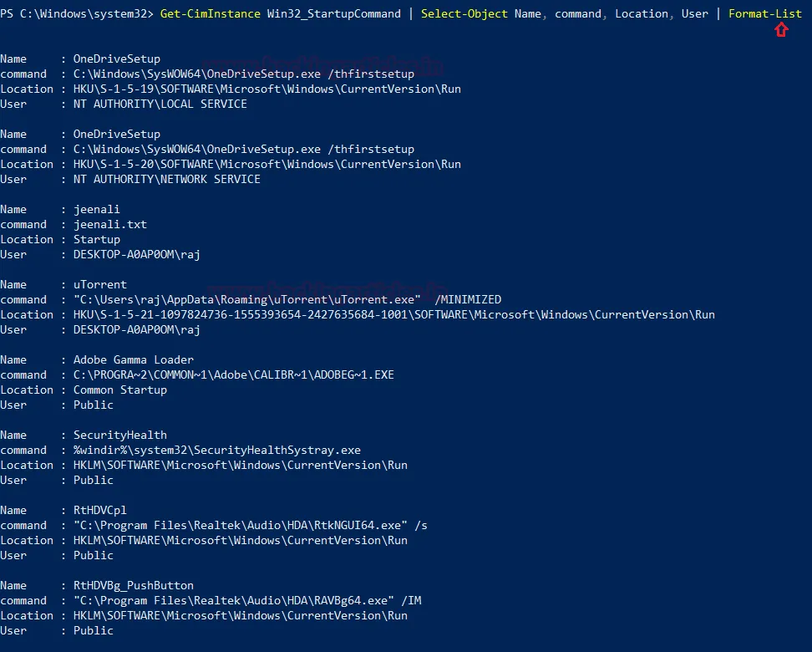Click the RtkNGUI64.exe command path
The height and width of the screenshot is (652, 812).
[x=250, y=525]
